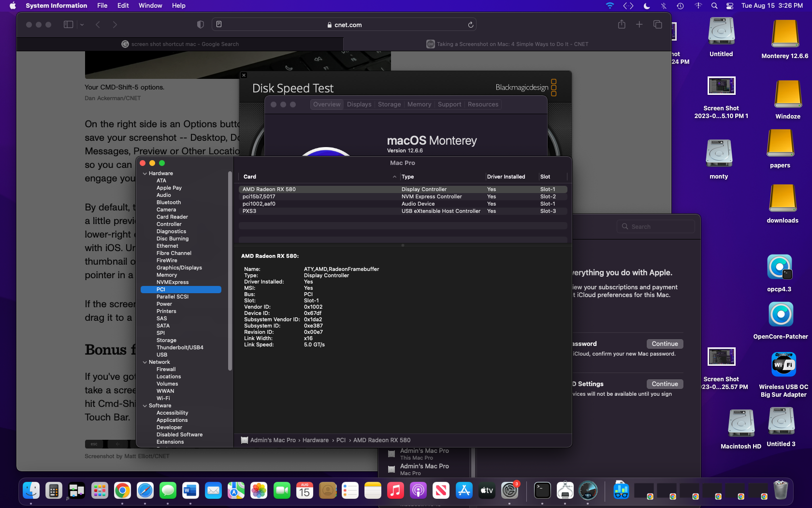Click the Safari tab overview icon
The image size is (812, 508).
(657, 25)
